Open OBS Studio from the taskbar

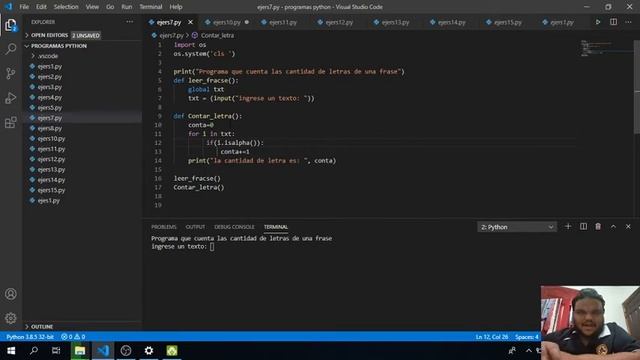(126, 351)
